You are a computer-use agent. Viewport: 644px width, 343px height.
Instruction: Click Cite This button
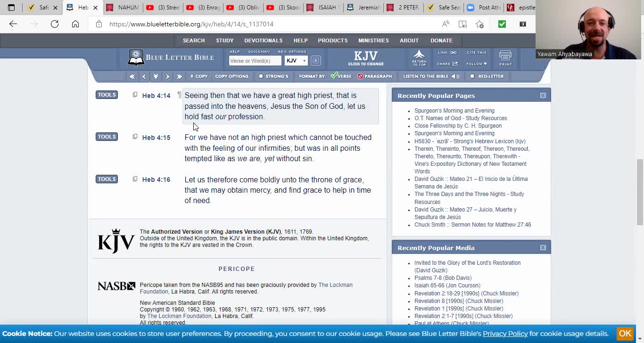(x=477, y=53)
